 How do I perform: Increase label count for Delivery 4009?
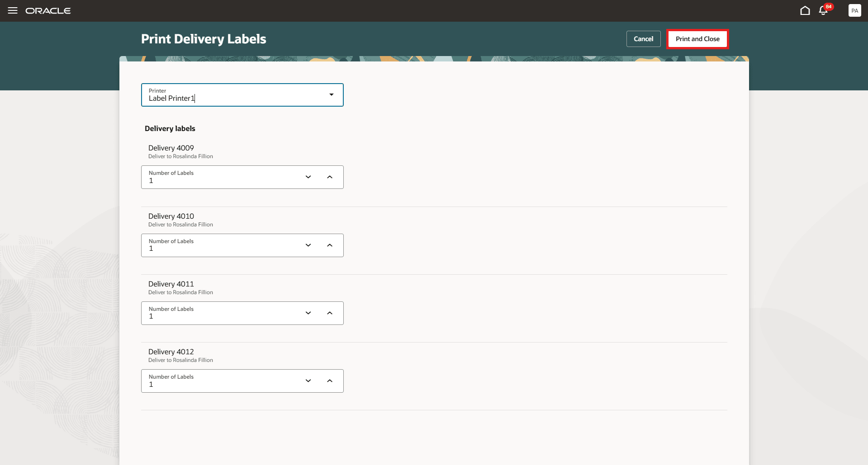(x=330, y=177)
